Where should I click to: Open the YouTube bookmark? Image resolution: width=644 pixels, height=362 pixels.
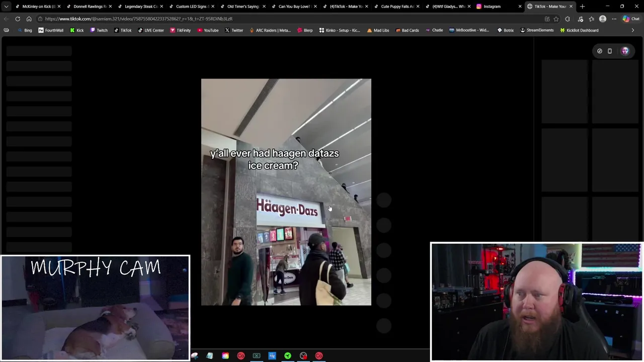pyautogui.click(x=208, y=30)
